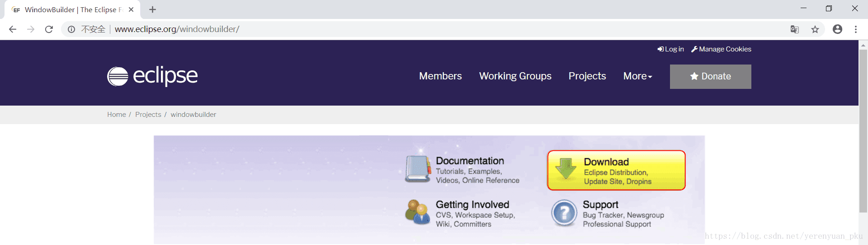This screenshot has height=245, width=868.
Task: Open the Getting Involved heading link
Action: point(472,205)
